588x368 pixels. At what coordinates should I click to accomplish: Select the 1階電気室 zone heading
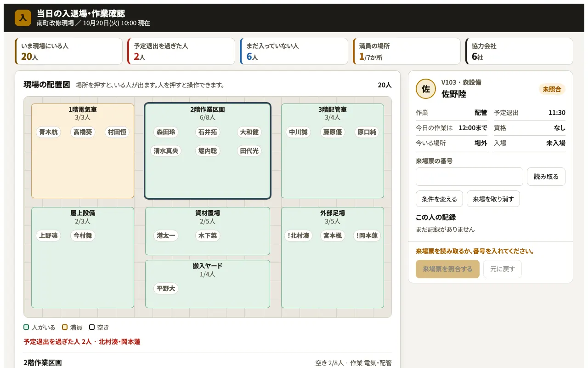coord(83,109)
